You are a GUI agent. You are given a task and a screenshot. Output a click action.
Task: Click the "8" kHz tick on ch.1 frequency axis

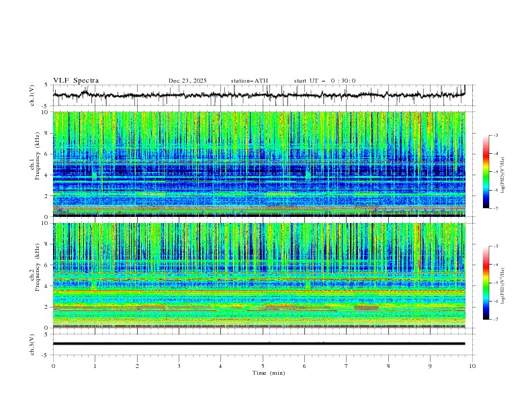pyautogui.click(x=47, y=133)
